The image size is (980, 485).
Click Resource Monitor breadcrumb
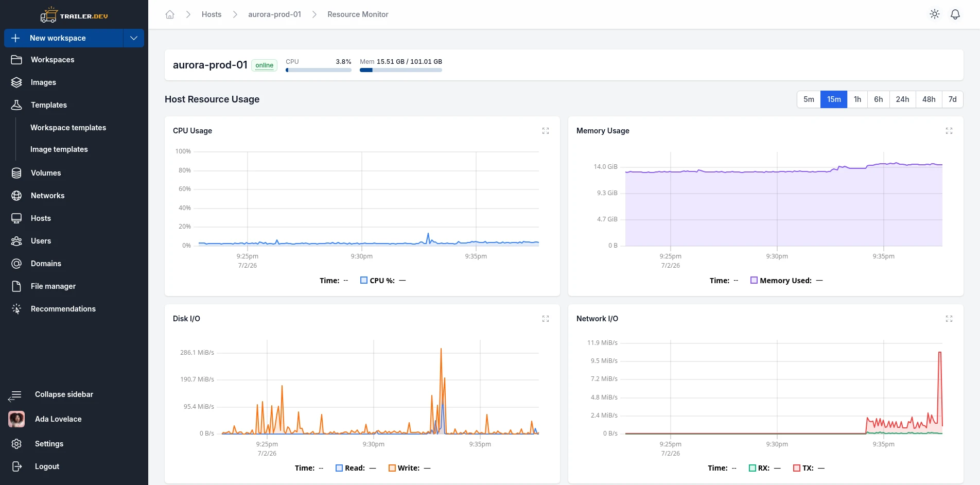[358, 14]
